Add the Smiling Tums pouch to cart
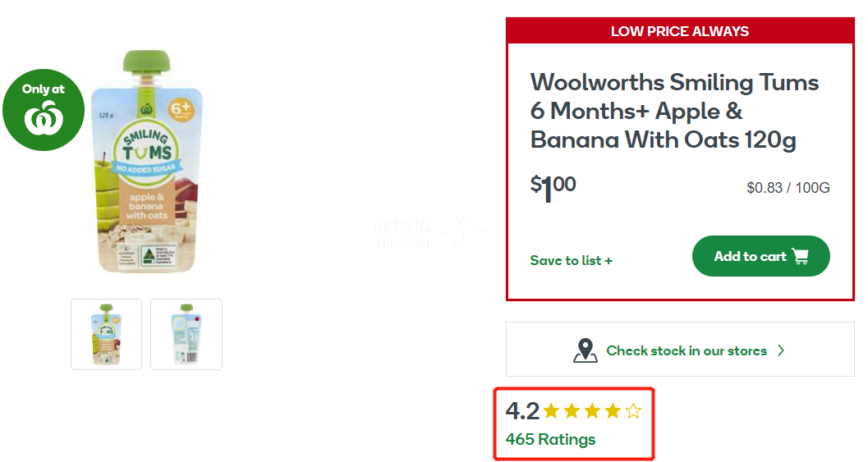 click(x=760, y=256)
